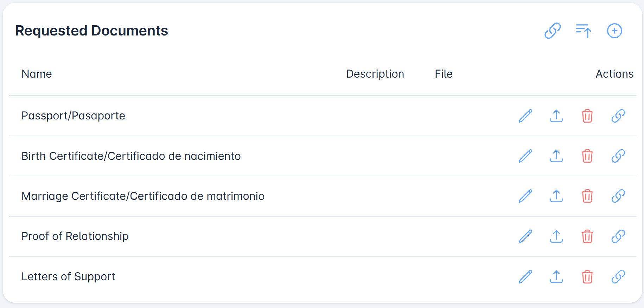This screenshot has width=644, height=308.
Task: Copy link for Marriage Certificate row
Action: pyautogui.click(x=618, y=196)
